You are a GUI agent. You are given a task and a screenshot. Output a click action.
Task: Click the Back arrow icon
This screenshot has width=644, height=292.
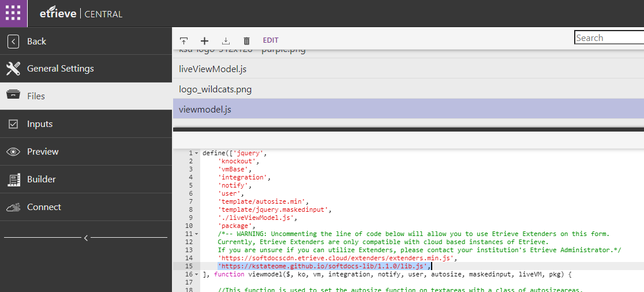pyautogui.click(x=13, y=42)
